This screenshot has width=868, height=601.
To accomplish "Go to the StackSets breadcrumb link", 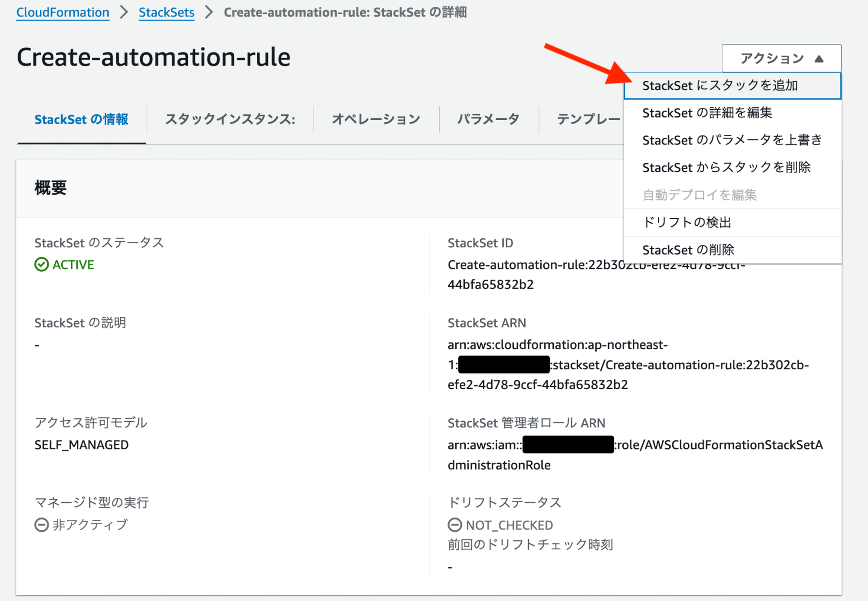I will [x=166, y=12].
